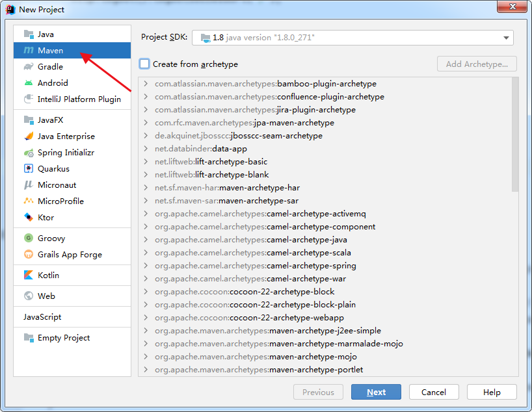This screenshot has width=532, height=412.
Task: Click the java version 1.8.0_271 text
Action: click(x=271, y=38)
